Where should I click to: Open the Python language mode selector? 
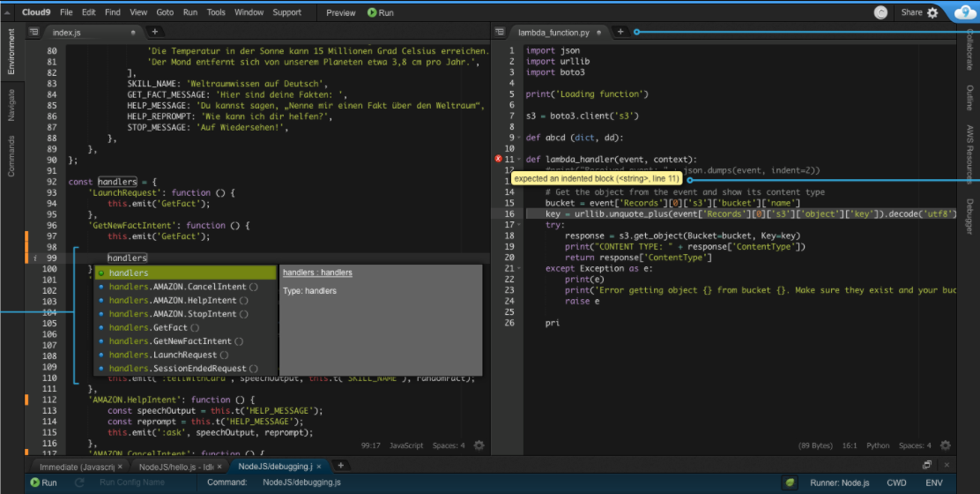[x=878, y=445]
